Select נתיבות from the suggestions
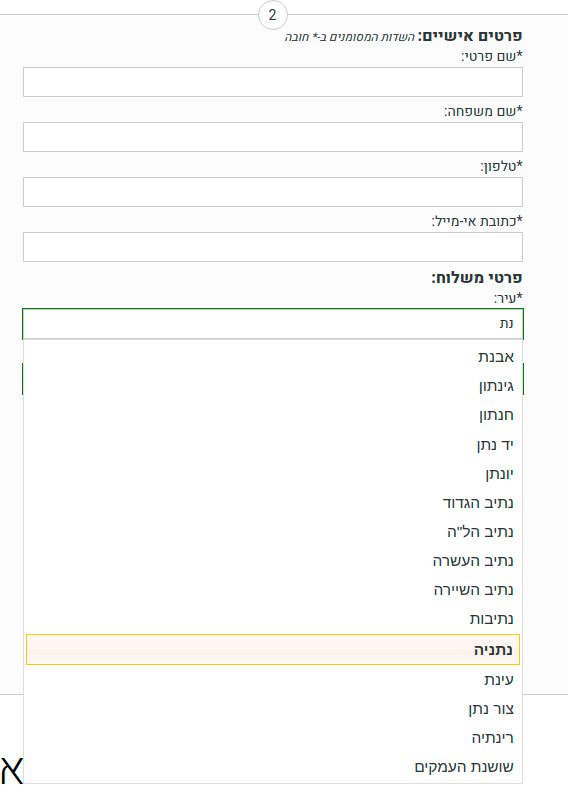 273,619
